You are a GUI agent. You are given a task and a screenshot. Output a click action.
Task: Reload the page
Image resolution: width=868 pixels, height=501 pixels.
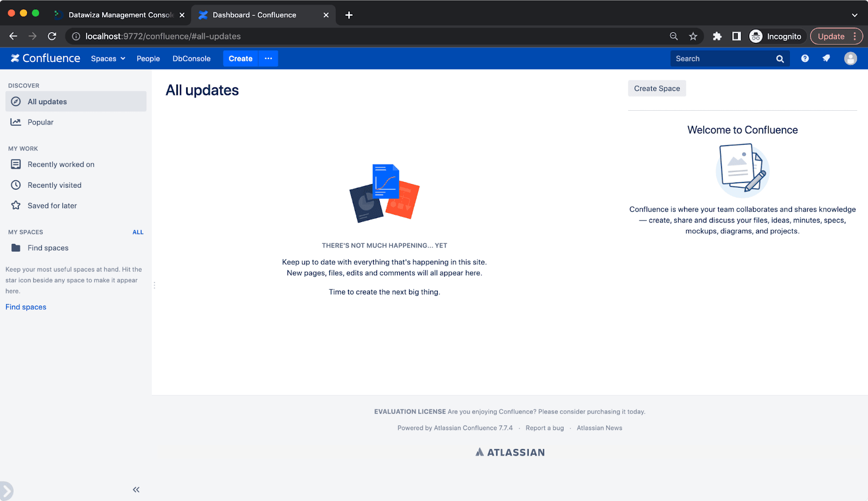[x=52, y=36]
